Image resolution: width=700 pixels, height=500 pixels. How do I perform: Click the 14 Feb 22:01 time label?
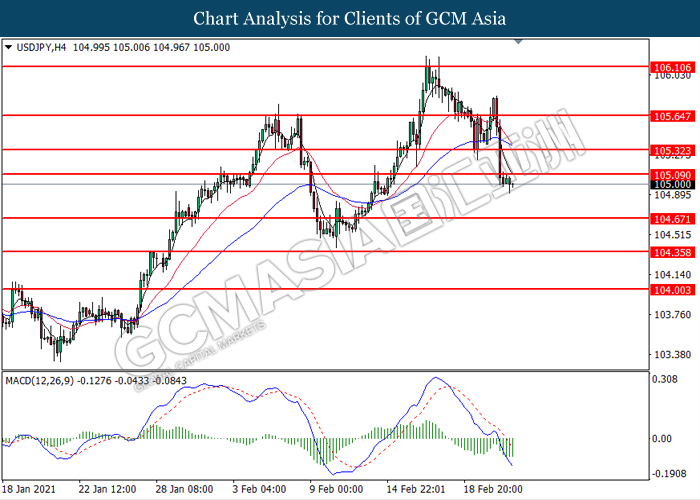tap(416, 489)
